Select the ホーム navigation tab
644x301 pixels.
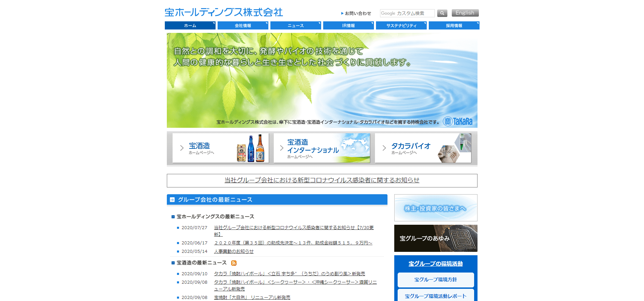click(190, 26)
